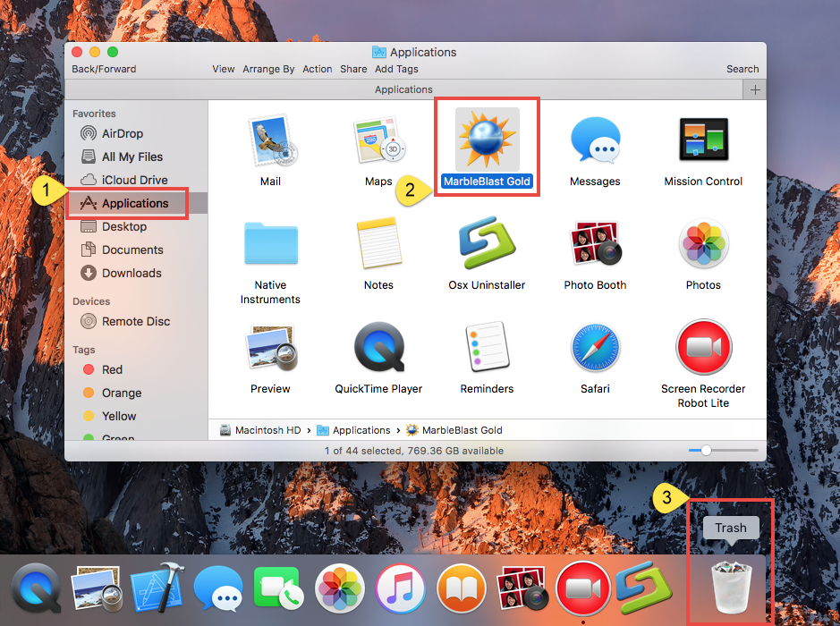Image resolution: width=840 pixels, height=626 pixels.
Task: Open the MarbleBlast Gold application icon
Action: [x=487, y=139]
